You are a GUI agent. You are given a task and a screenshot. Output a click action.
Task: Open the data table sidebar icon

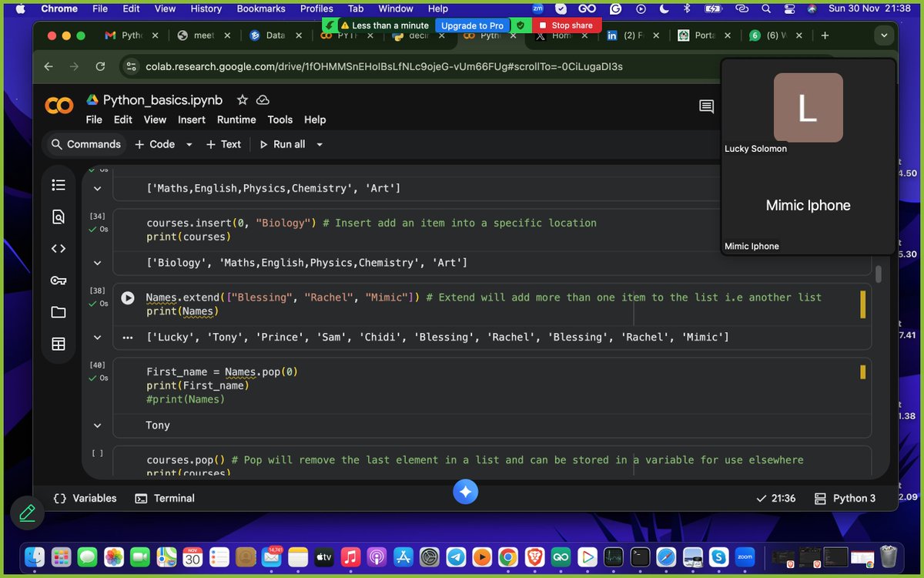click(x=59, y=344)
